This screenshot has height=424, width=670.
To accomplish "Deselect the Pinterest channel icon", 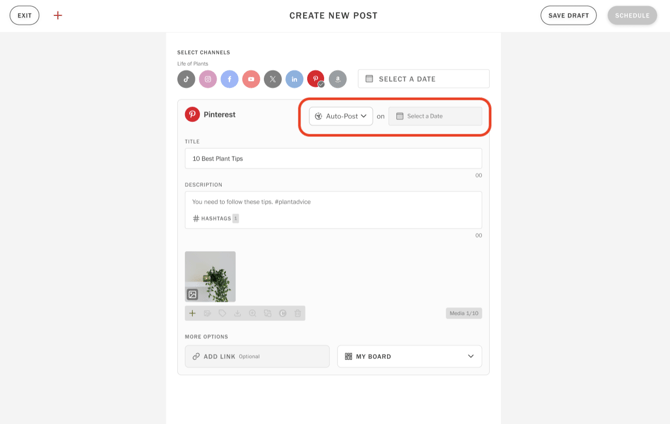I will (316, 79).
